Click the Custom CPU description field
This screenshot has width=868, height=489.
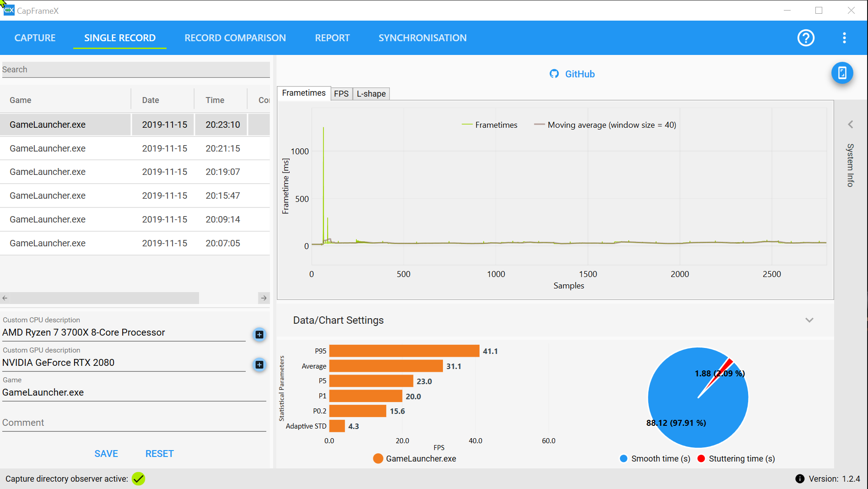124,332
